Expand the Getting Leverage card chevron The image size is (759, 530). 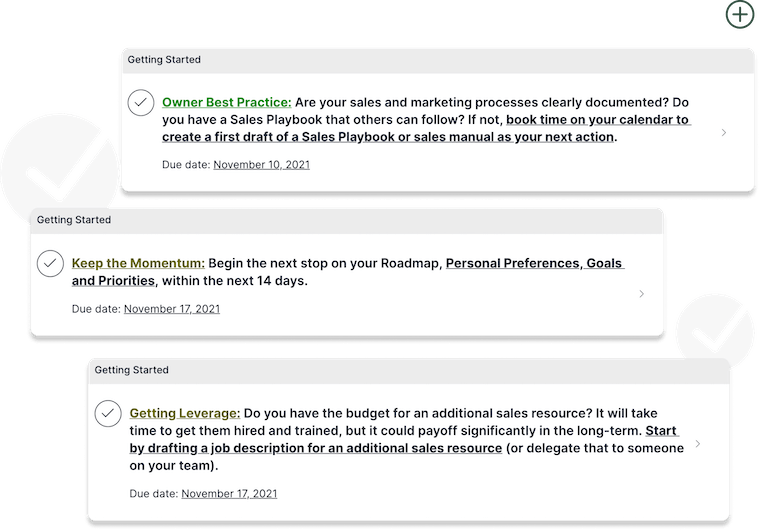coord(698,444)
